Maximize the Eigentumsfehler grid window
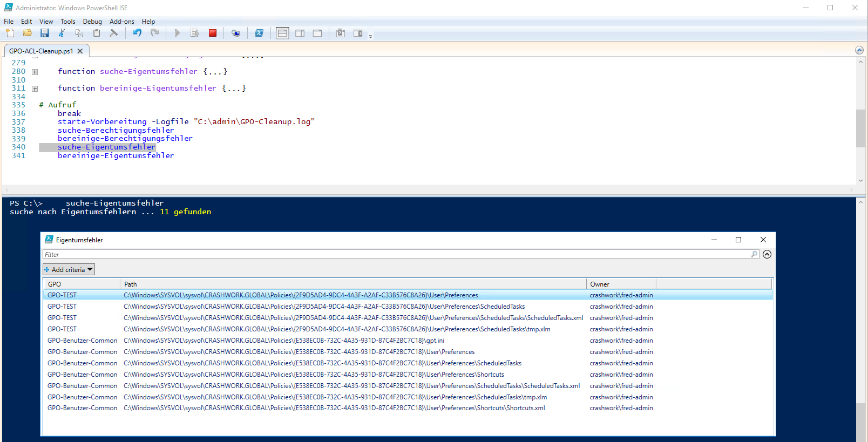This screenshot has width=868, height=442. tap(738, 240)
